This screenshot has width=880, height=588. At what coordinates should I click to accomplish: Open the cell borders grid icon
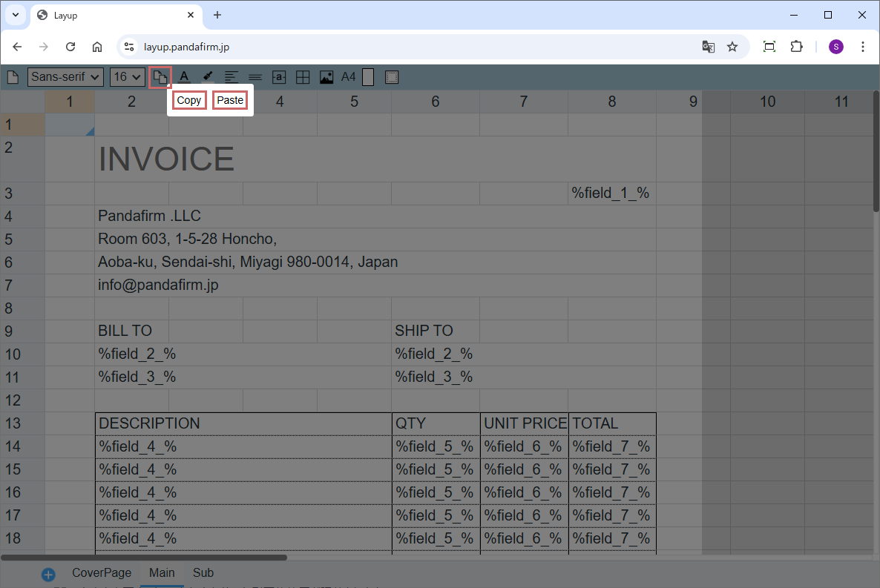point(303,77)
